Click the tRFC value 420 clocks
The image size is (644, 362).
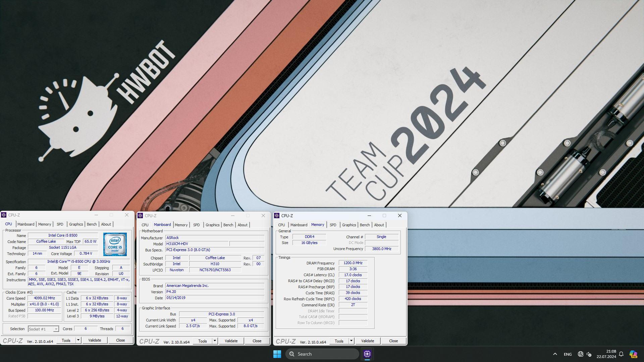(x=353, y=299)
